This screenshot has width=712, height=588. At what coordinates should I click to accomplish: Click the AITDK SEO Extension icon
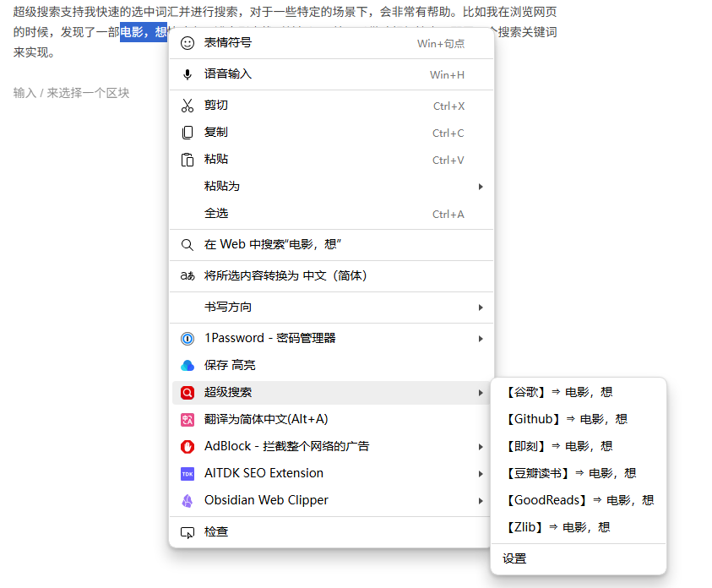click(187, 473)
